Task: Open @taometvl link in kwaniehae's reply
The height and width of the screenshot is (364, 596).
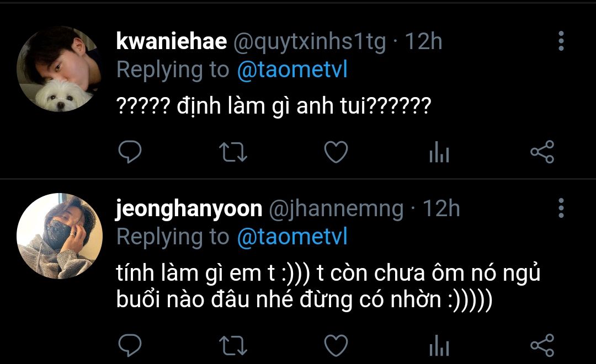Action: tap(292, 70)
